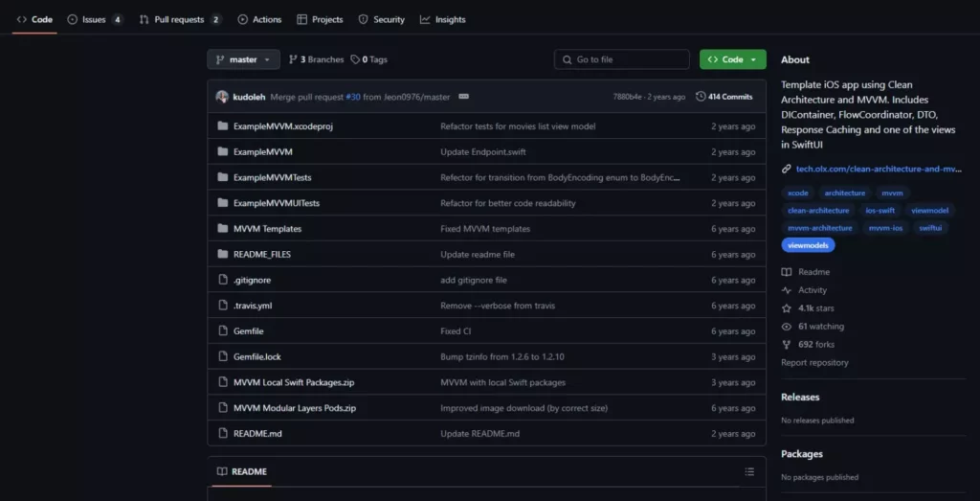Select the mvvm-ios topic tag
The width and height of the screenshot is (980, 501).
[885, 228]
